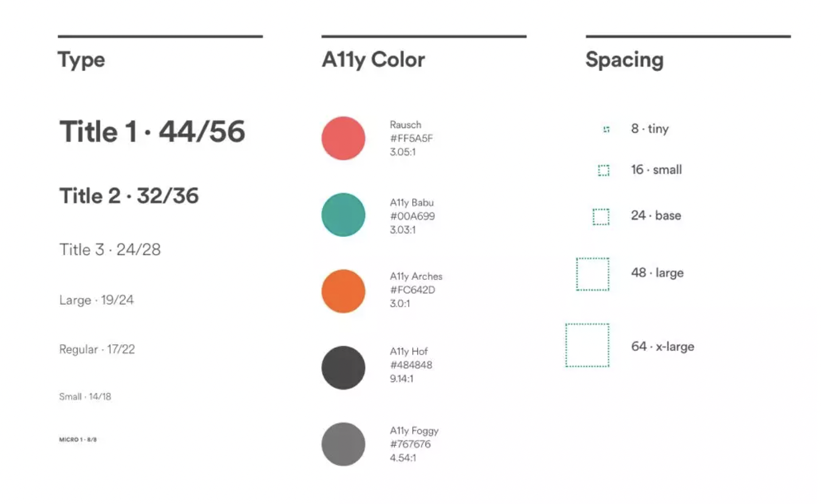Viewport: 821px width, 504px height.
Task: Click the MICRO 1 · 8/8 text sample
Action: coord(78,439)
